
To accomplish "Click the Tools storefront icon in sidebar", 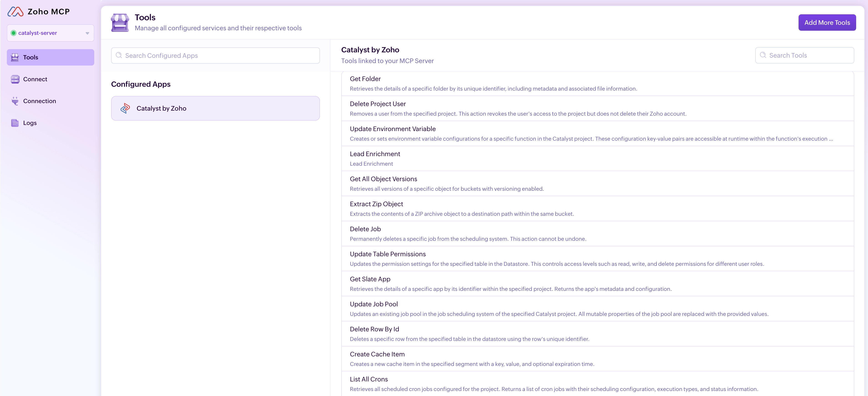I will click(x=15, y=58).
